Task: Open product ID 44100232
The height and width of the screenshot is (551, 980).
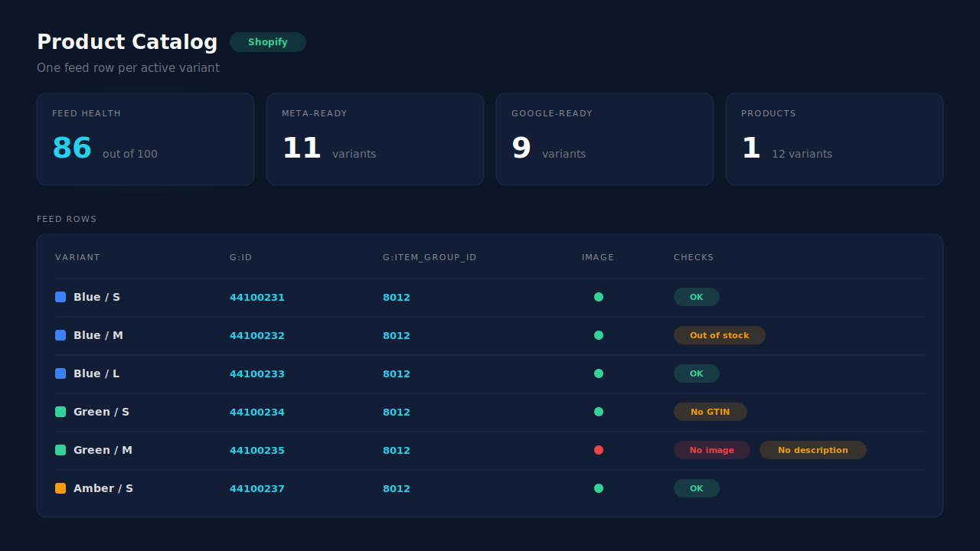Action: coord(257,335)
